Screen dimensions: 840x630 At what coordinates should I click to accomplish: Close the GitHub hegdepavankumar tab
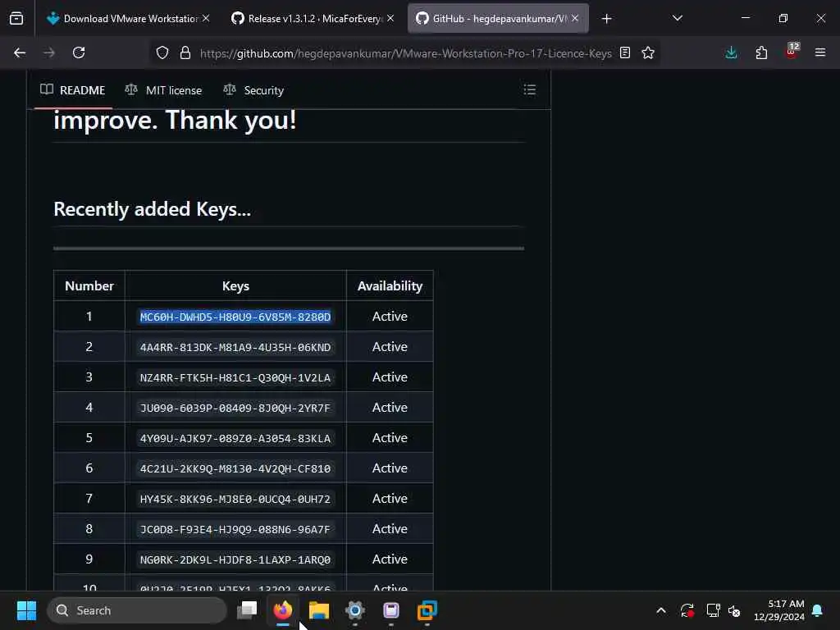(x=575, y=19)
